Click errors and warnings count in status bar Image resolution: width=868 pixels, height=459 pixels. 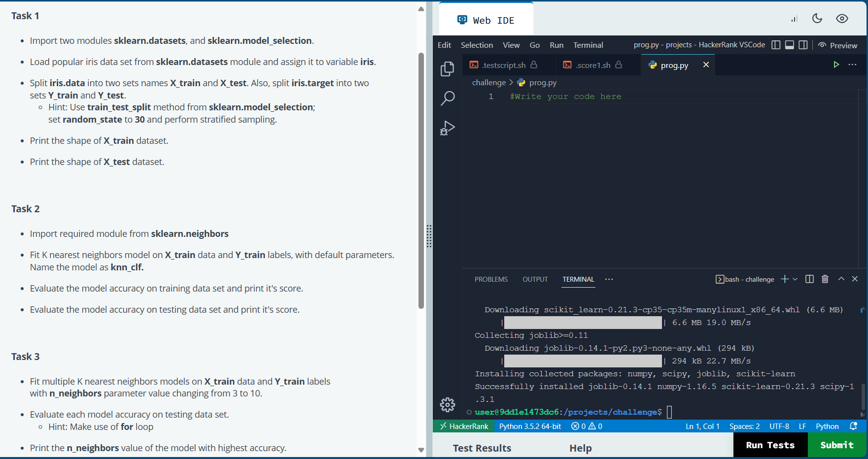click(x=587, y=426)
